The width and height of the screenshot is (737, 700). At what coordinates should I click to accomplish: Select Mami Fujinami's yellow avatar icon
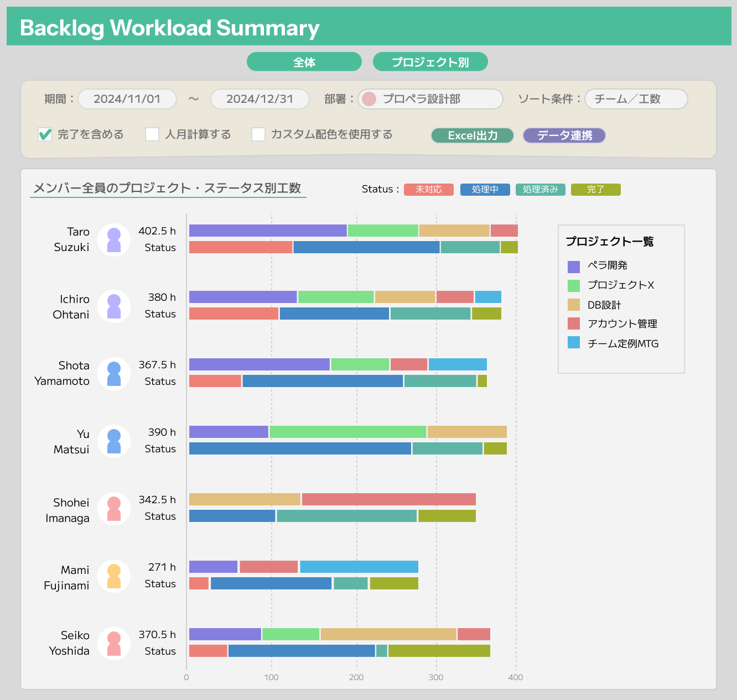pyautogui.click(x=114, y=576)
